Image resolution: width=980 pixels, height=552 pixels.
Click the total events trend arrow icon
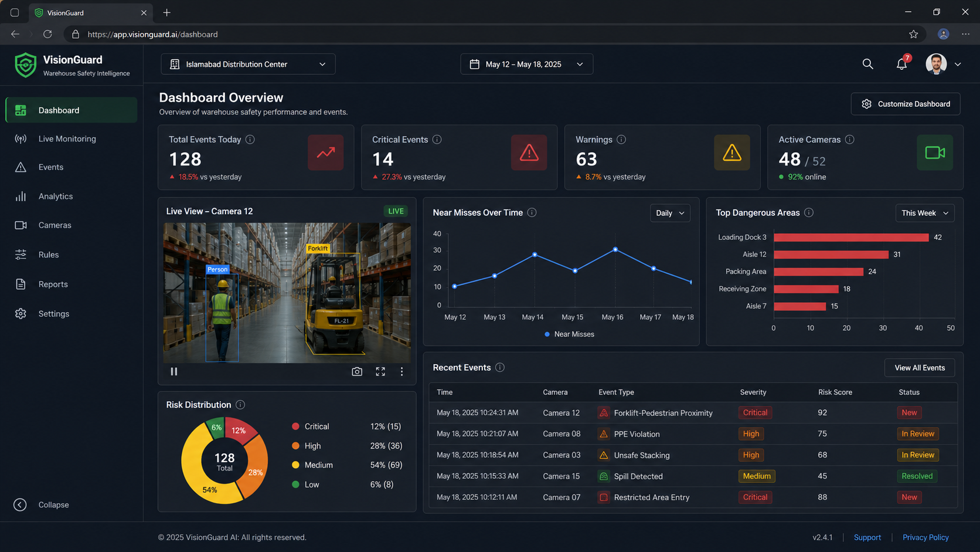[326, 153]
